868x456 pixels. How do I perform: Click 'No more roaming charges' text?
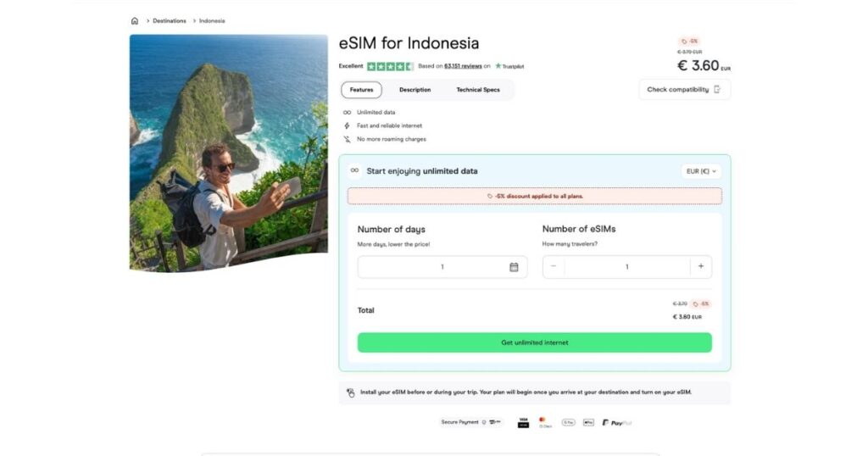pos(392,140)
